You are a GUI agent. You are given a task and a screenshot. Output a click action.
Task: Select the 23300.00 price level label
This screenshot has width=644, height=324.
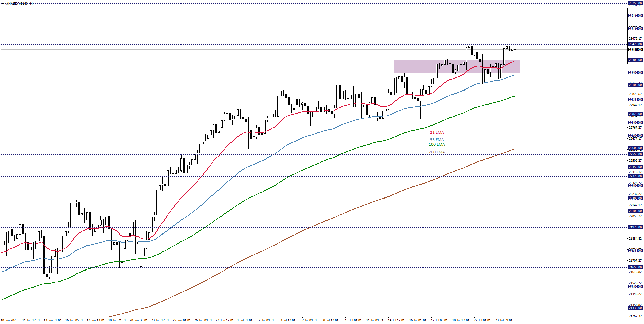635,60
